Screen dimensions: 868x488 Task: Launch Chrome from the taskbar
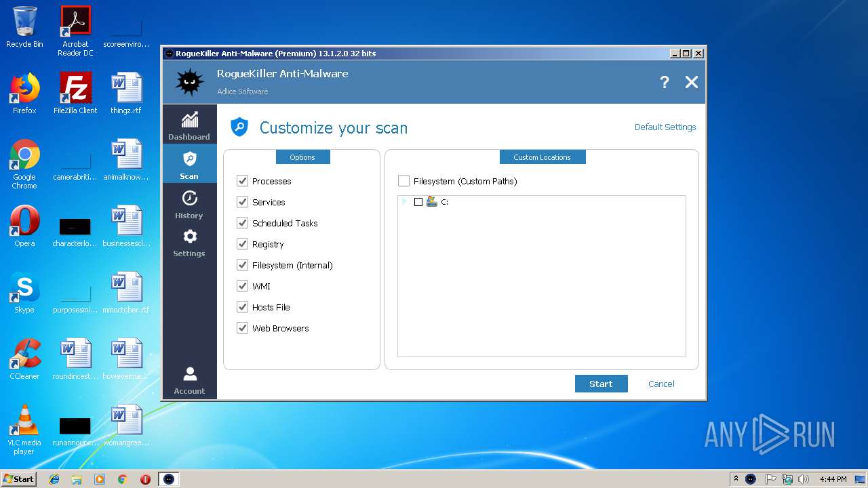[122, 479]
